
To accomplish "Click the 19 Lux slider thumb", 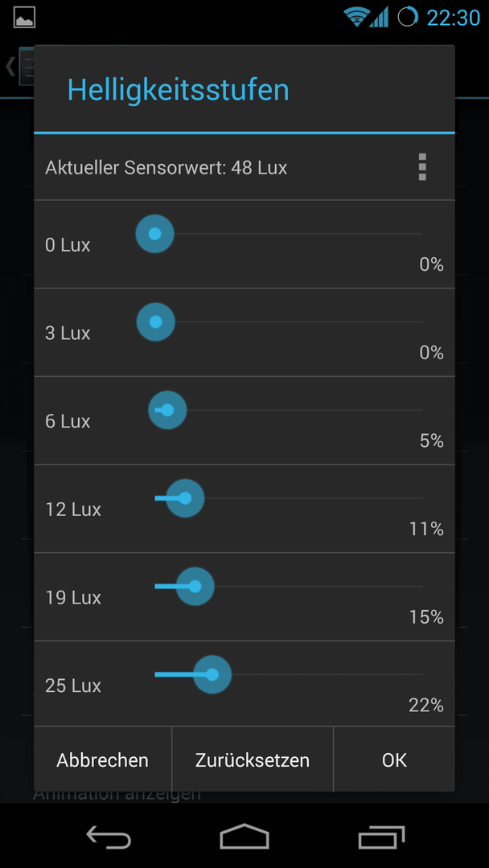I will click(195, 586).
